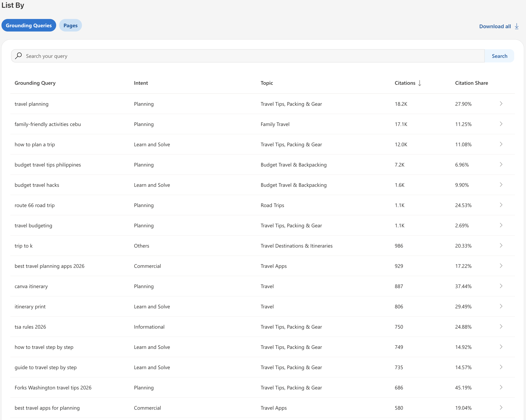Click the Topic column header
Screen dimensions: 526x420
point(267,83)
